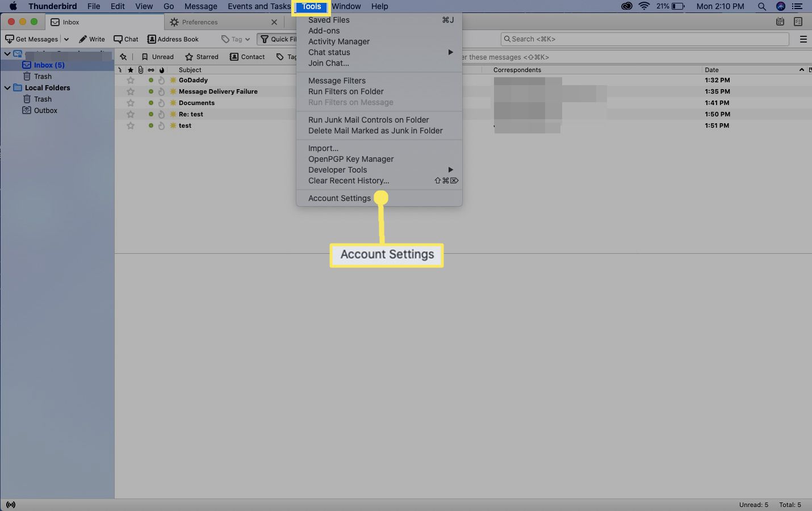Click Saved Files menu entry
This screenshot has width=812, height=511.
329,20
